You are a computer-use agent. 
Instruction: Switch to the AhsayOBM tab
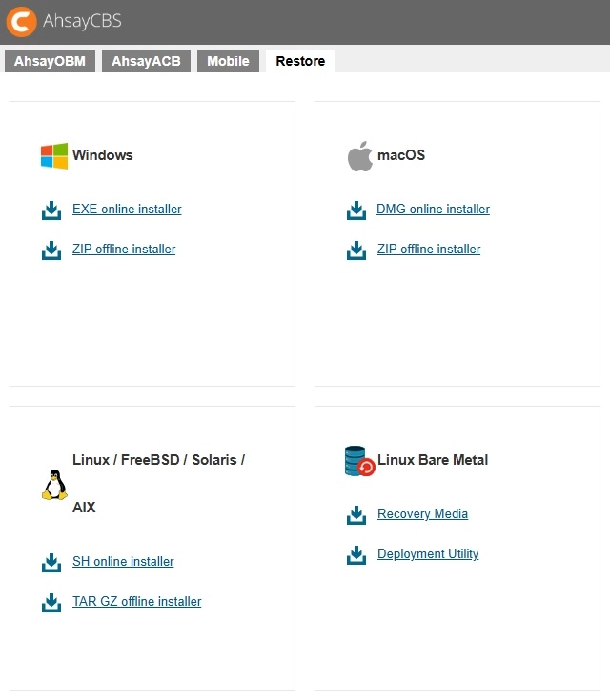pyautogui.click(x=50, y=61)
